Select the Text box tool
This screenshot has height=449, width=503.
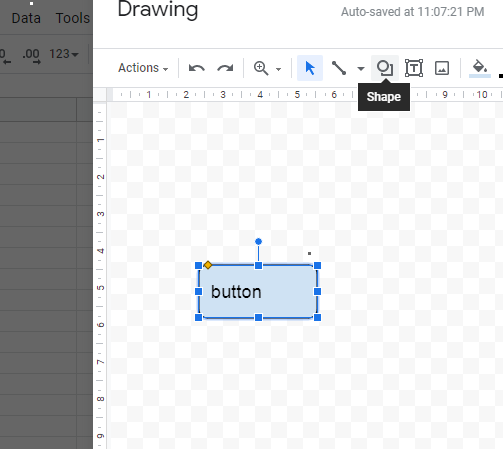coord(414,68)
